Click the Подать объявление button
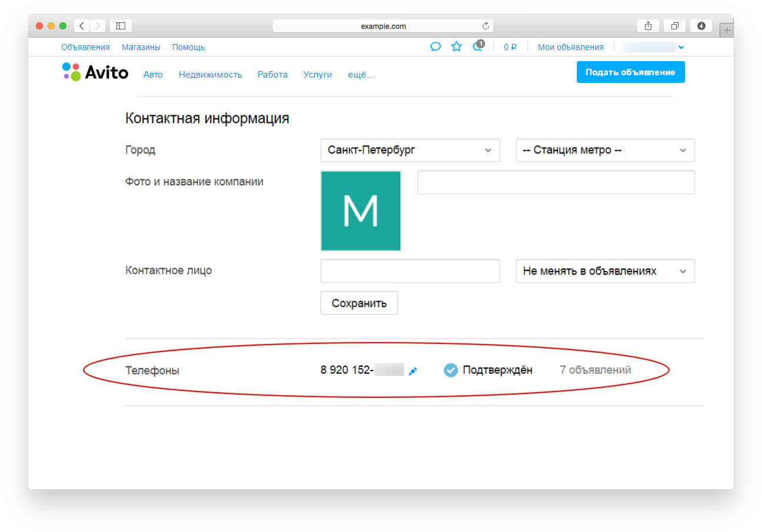This screenshot has height=532, width=762. coord(631,72)
